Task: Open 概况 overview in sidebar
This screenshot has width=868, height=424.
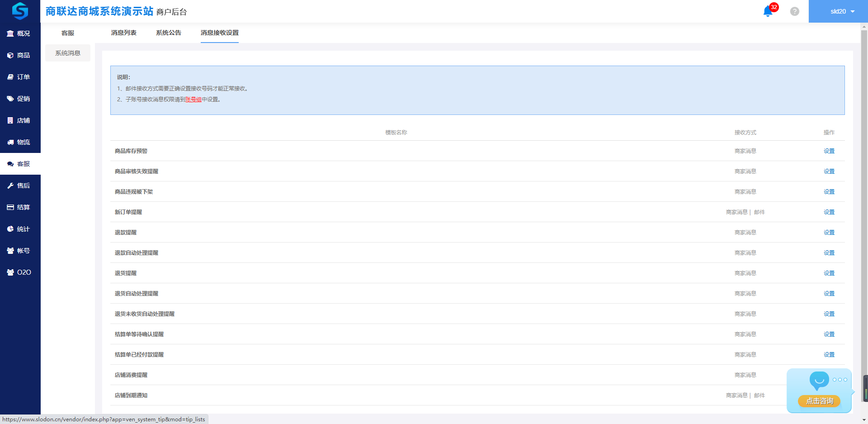Action: pos(20,33)
